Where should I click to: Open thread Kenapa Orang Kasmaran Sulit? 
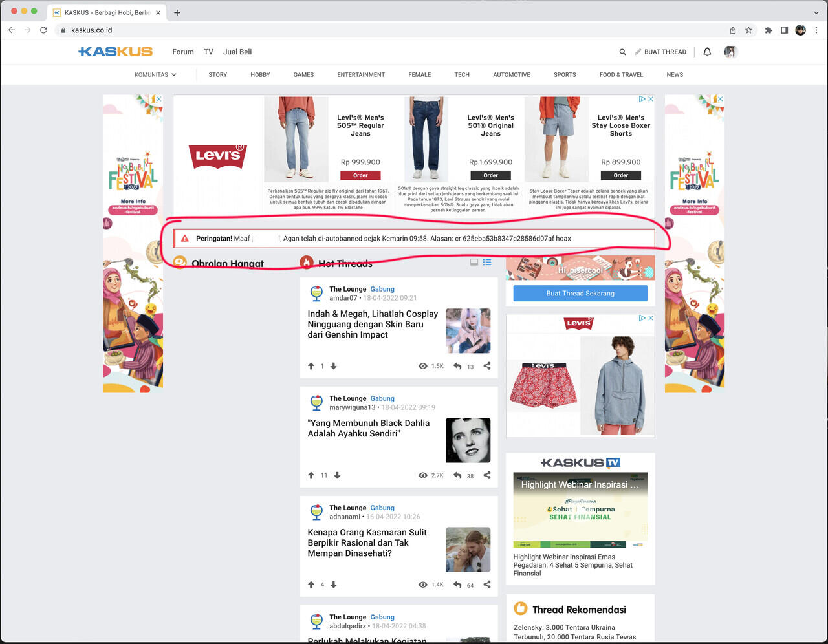point(367,543)
